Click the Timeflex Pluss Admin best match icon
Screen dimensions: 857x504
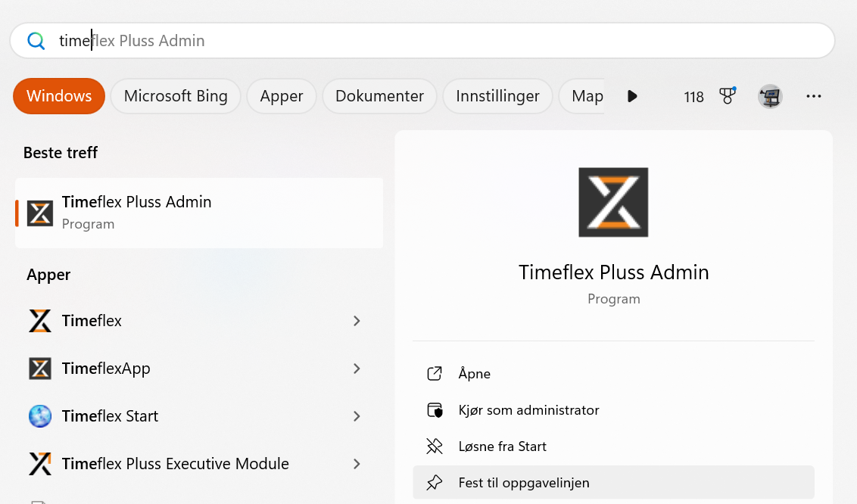pyautogui.click(x=40, y=213)
